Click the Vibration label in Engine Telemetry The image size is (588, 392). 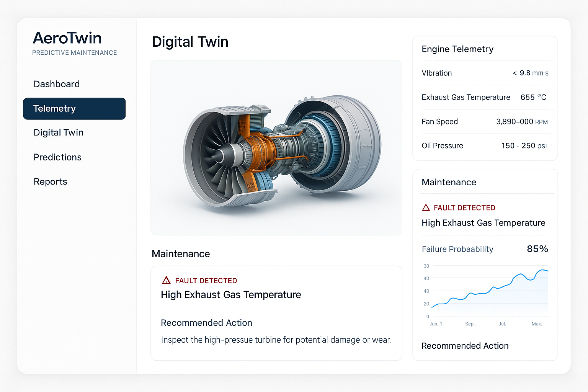pyautogui.click(x=437, y=73)
